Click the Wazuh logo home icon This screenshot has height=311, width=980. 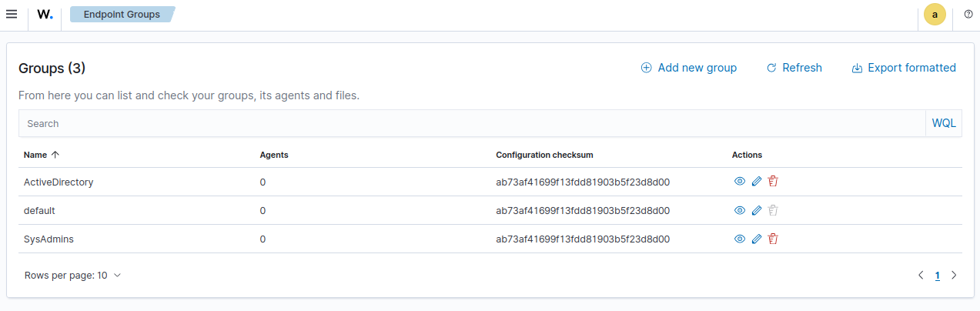(45, 14)
